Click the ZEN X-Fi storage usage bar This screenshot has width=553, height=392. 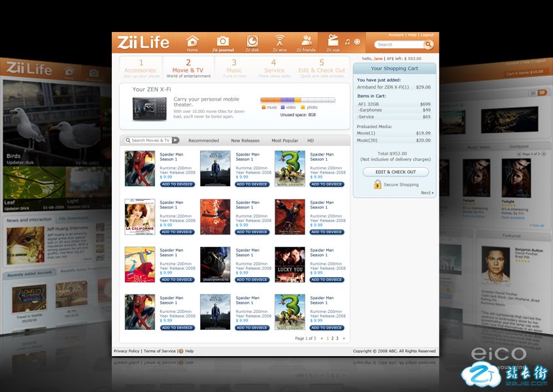click(x=297, y=100)
